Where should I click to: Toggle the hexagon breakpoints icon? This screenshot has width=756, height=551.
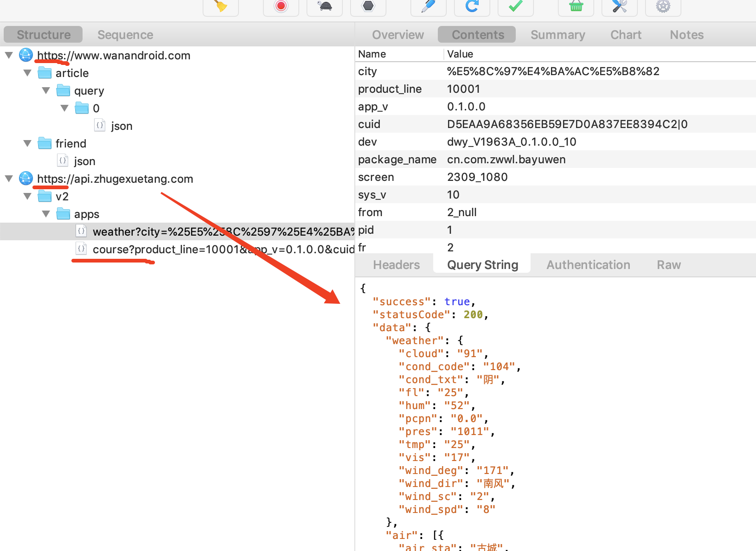(x=368, y=6)
